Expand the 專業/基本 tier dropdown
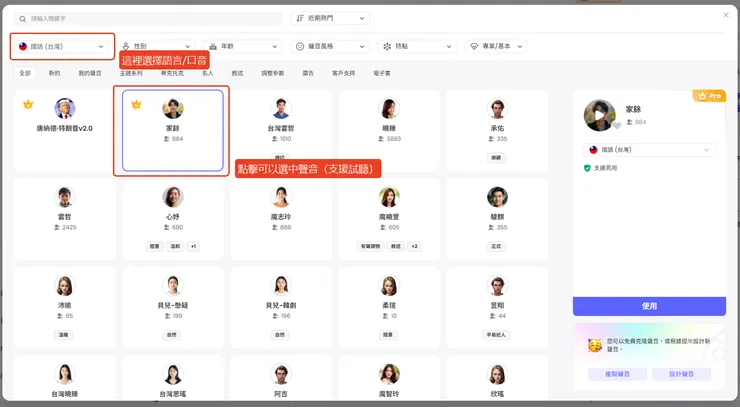Viewport: 740px width, 407px height. tap(496, 46)
